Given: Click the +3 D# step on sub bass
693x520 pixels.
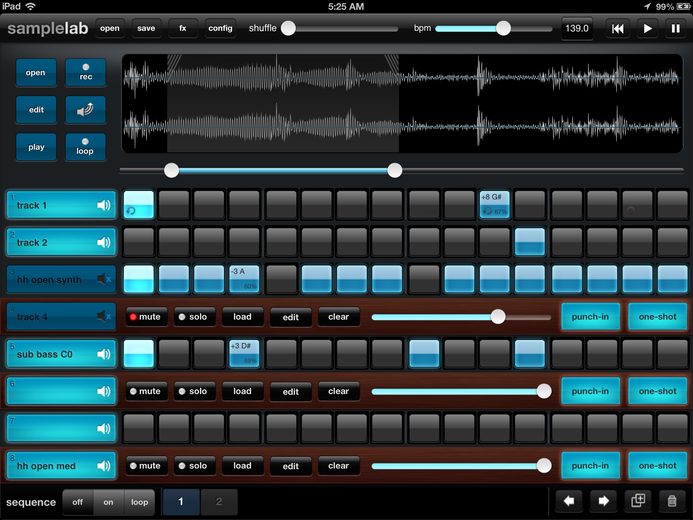Looking at the screenshot, I should pos(244,353).
